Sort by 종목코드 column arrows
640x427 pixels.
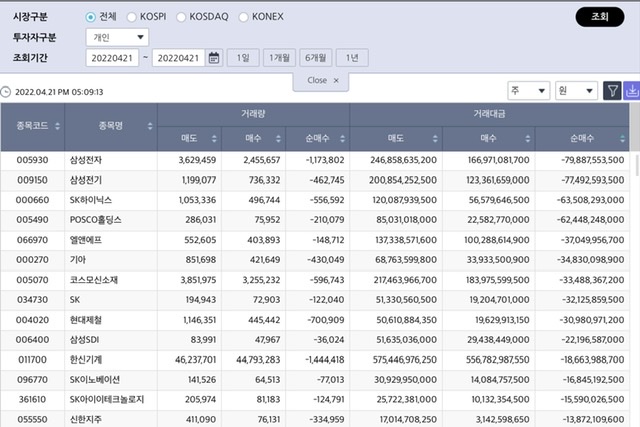point(58,126)
